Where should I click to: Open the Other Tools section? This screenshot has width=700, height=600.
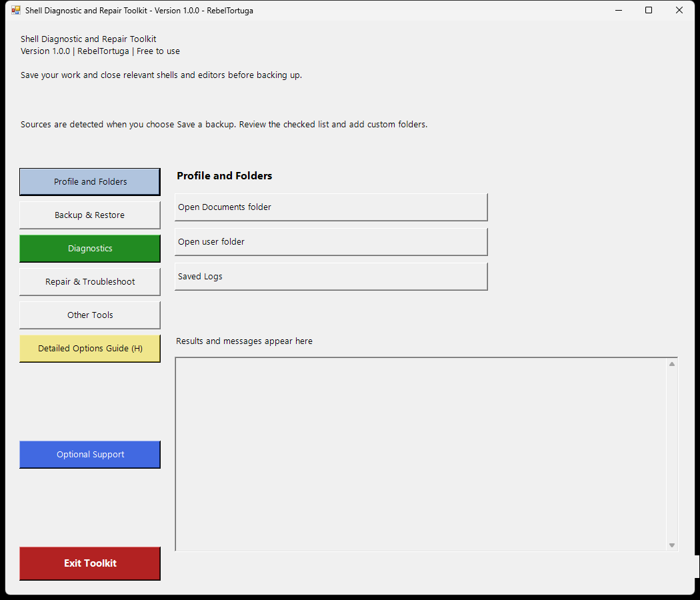[90, 315]
